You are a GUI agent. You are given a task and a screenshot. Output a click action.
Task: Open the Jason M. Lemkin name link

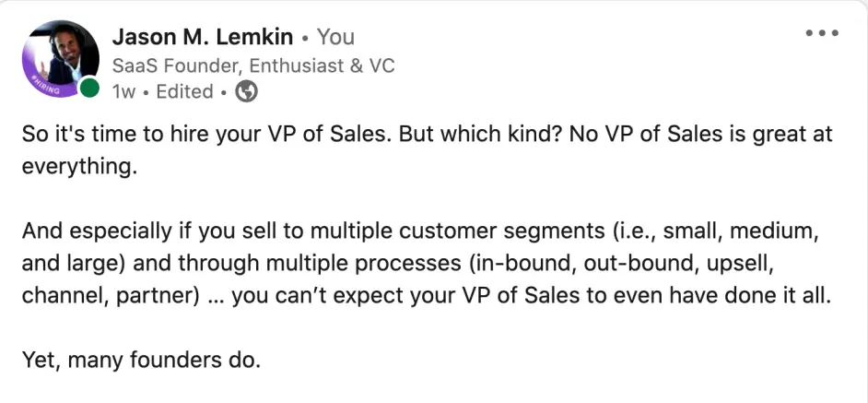click(202, 38)
